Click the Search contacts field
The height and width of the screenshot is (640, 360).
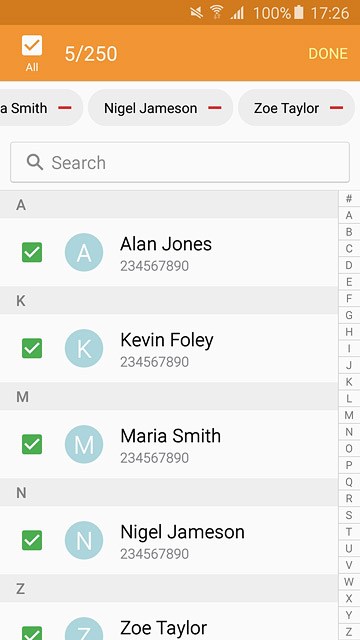click(180, 162)
